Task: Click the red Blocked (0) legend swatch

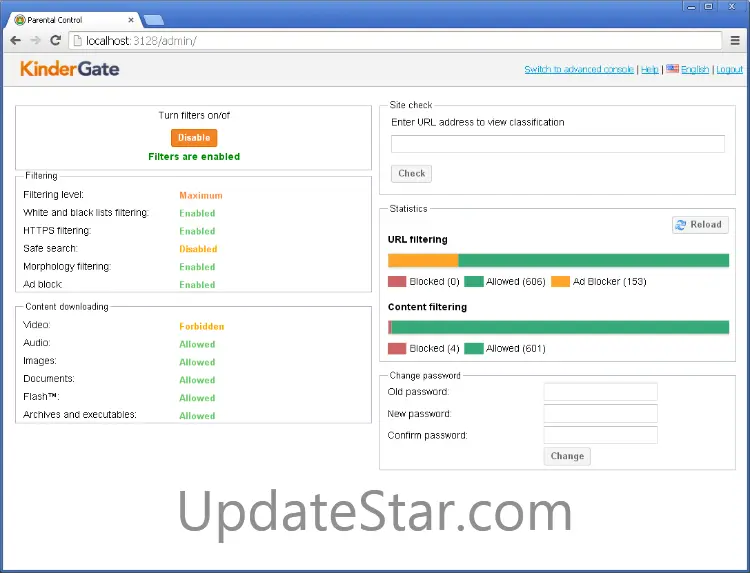Action: click(x=397, y=282)
